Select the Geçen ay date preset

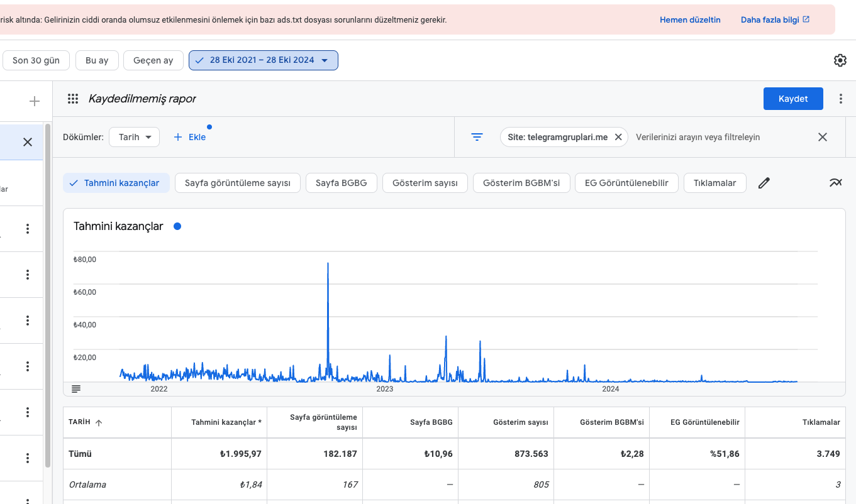click(153, 60)
